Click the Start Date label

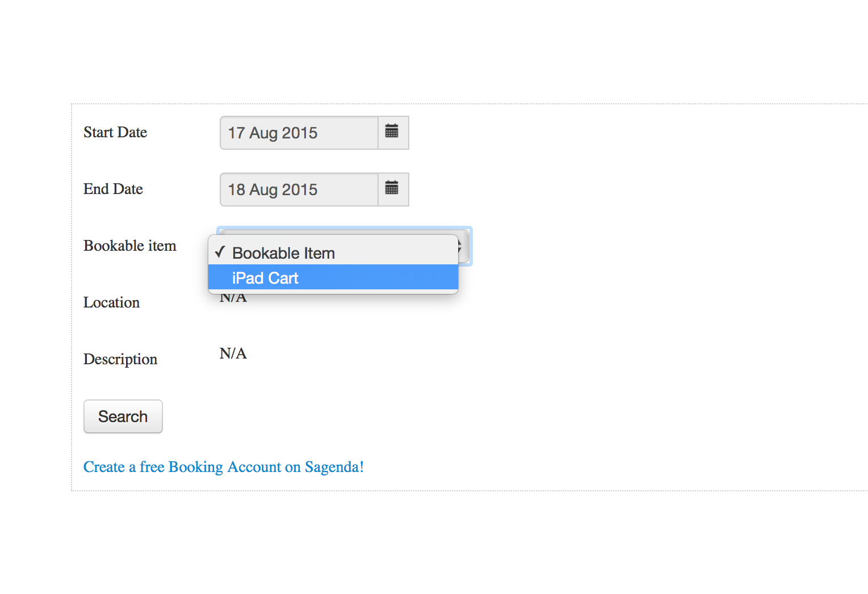point(115,132)
